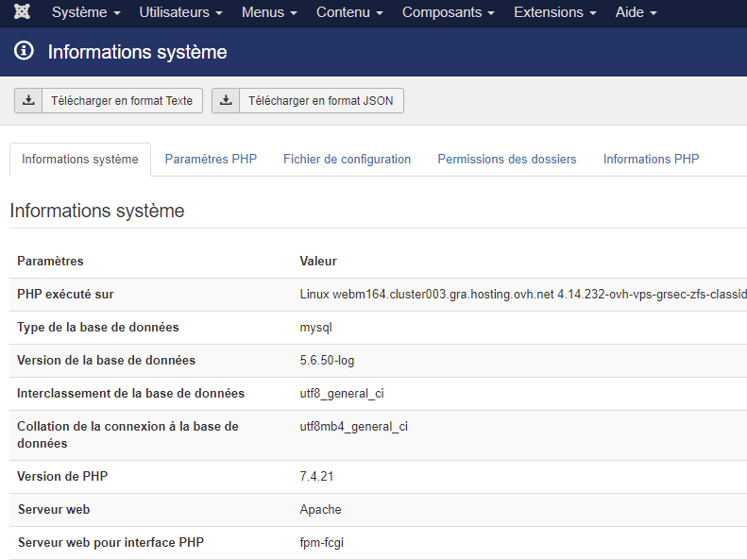747x560 pixels.
Task: Open the Composants menu
Action: coord(449,12)
